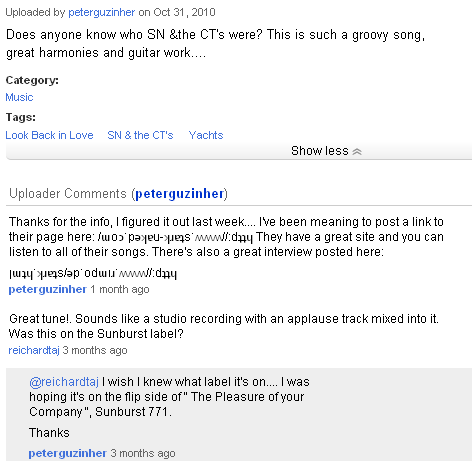
Task: Click the 3 months ago timestamp beside reichardtaj
Action: 95,350
